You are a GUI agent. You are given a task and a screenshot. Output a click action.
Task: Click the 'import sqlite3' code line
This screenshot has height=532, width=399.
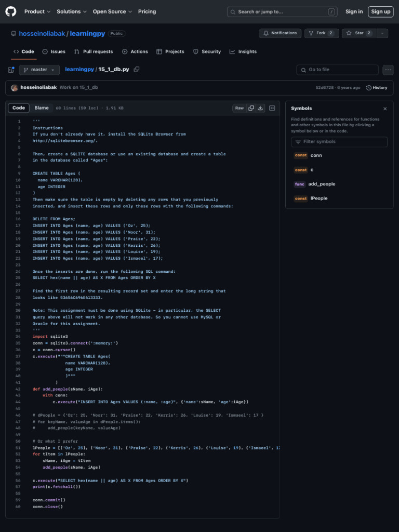coord(50,337)
